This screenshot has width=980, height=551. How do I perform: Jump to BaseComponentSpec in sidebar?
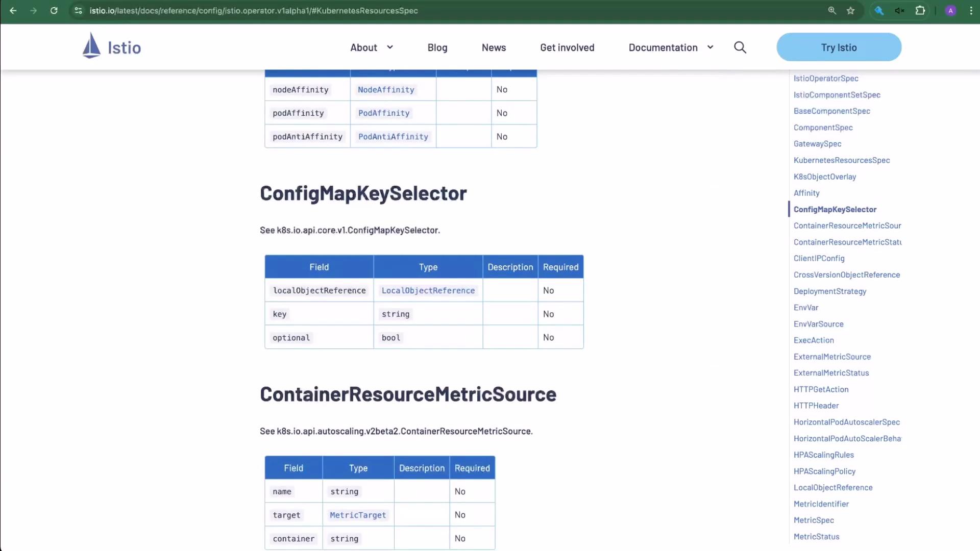point(831,111)
